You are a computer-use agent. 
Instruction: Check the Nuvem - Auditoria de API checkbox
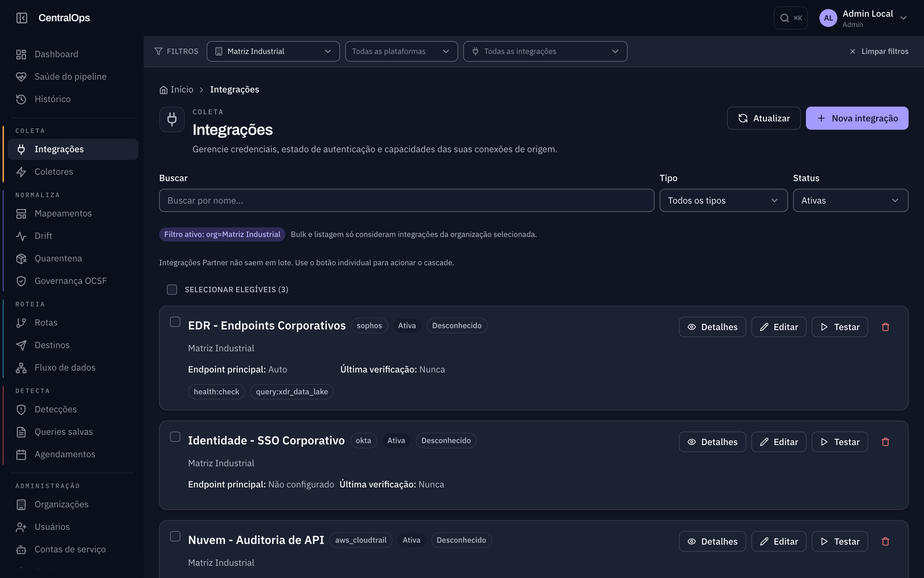(175, 536)
